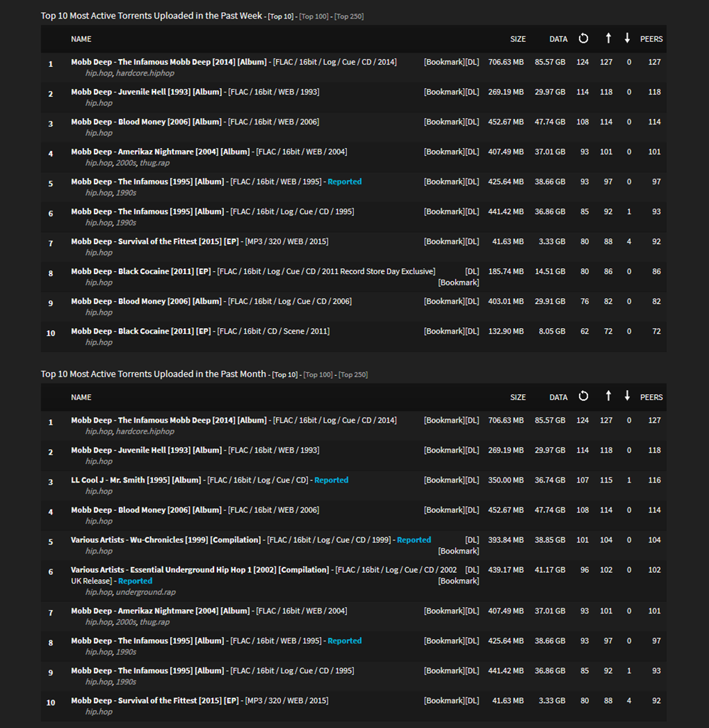Click Reported link on The Infamous WEB, Past Week
Viewport: 709px width, 728px height.
pyautogui.click(x=344, y=181)
